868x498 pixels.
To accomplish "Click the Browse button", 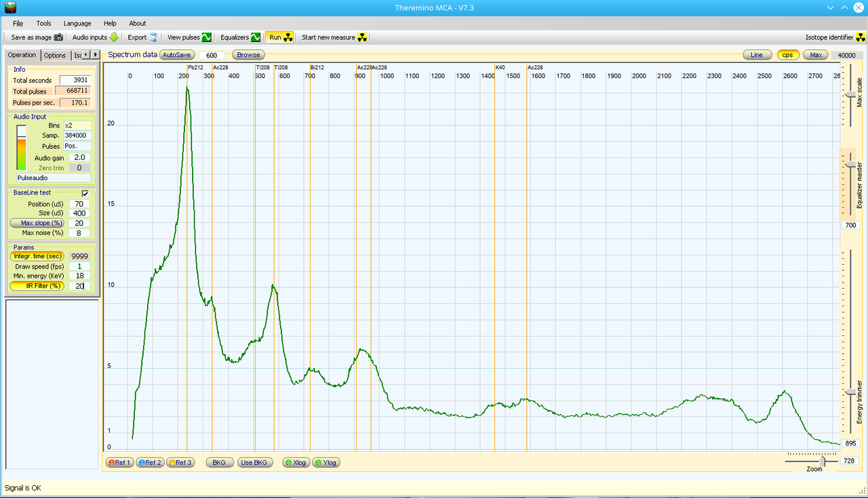I will pos(248,55).
